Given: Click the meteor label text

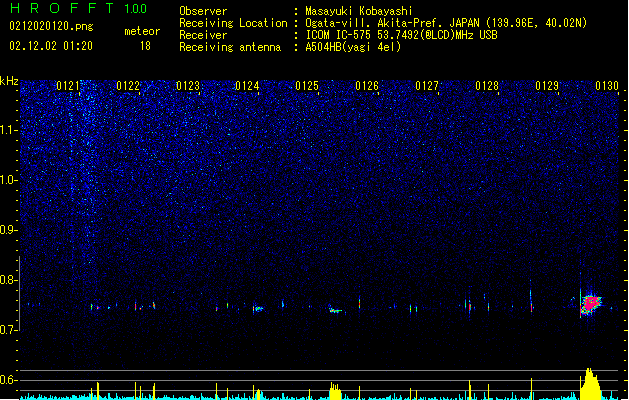Looking at the screenshot, I should [x=142, y=31].
